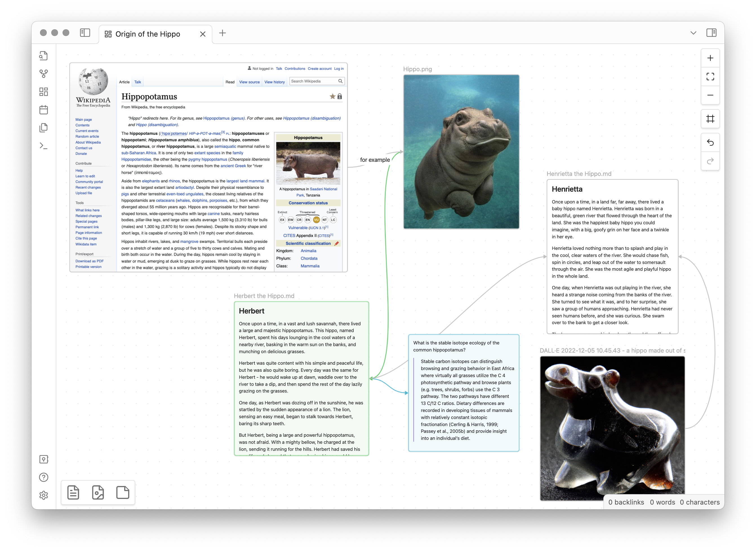Toggle the left sidebar
Screen dimensions: 756x551
point(85,33)
